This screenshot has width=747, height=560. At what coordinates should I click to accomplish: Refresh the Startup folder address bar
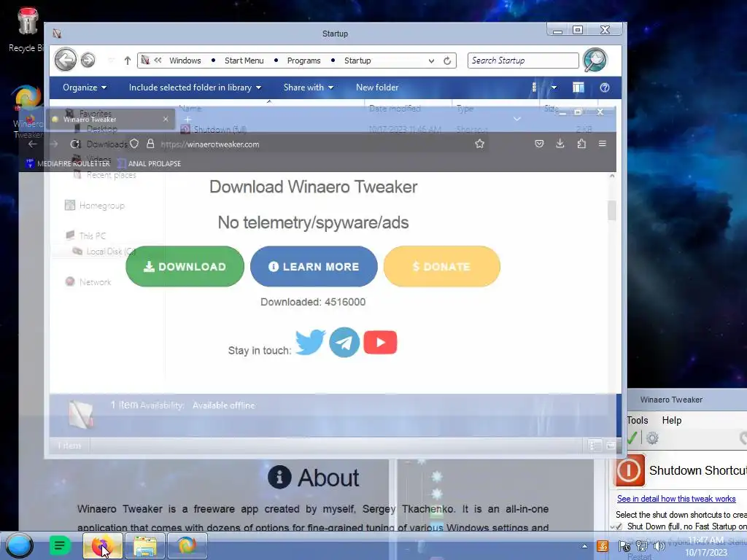(447, 61)
